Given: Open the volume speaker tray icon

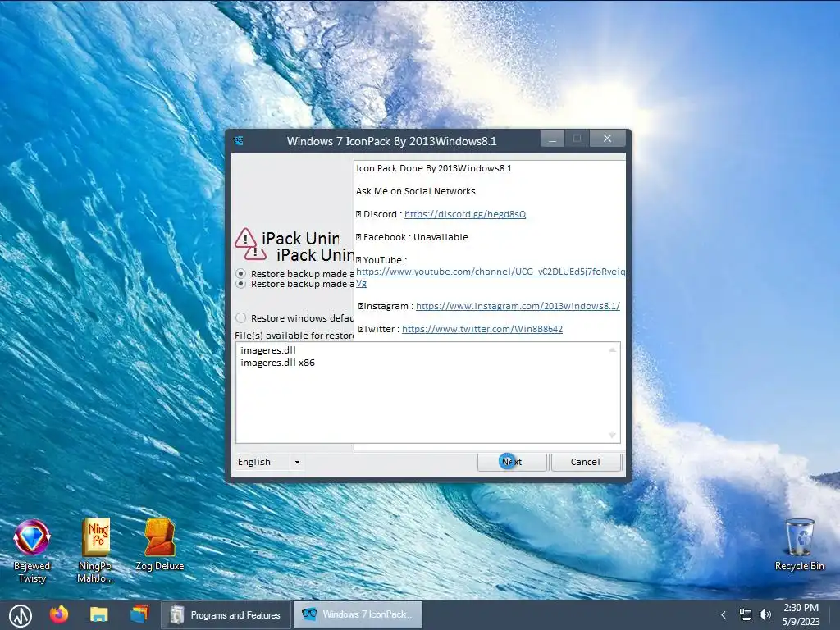Looking at the screenshot, I should (x=765, y=615).
